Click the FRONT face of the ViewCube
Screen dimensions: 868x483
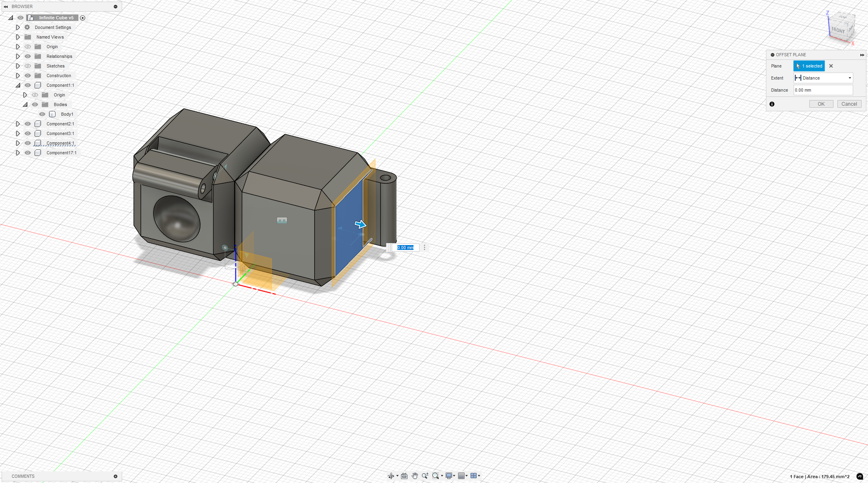click(x=838, y=31)
